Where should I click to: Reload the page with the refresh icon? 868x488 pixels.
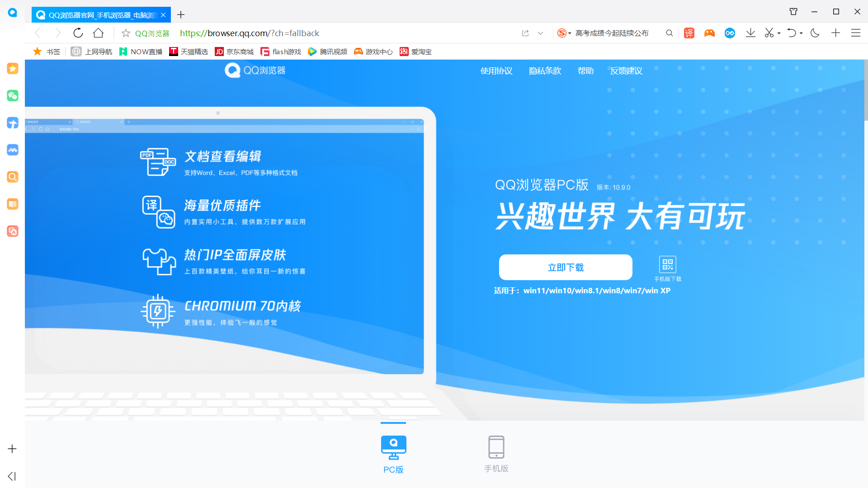click(78, 33)
